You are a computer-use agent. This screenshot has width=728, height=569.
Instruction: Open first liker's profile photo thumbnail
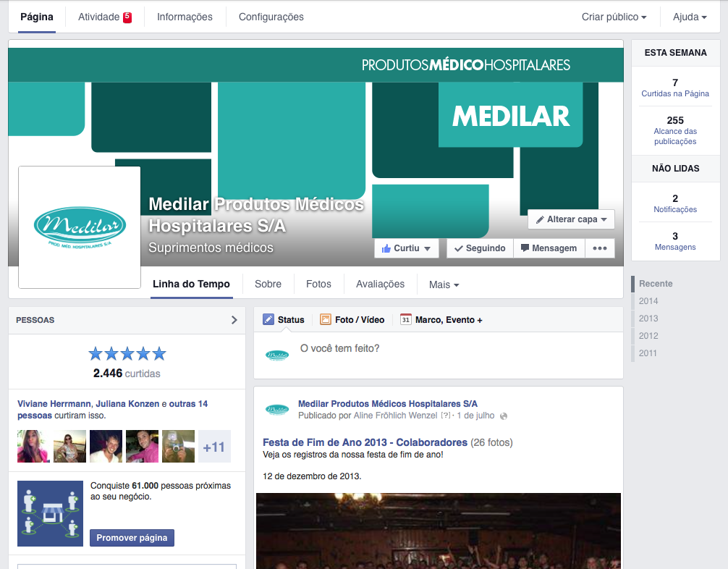(x=33, y=446)
